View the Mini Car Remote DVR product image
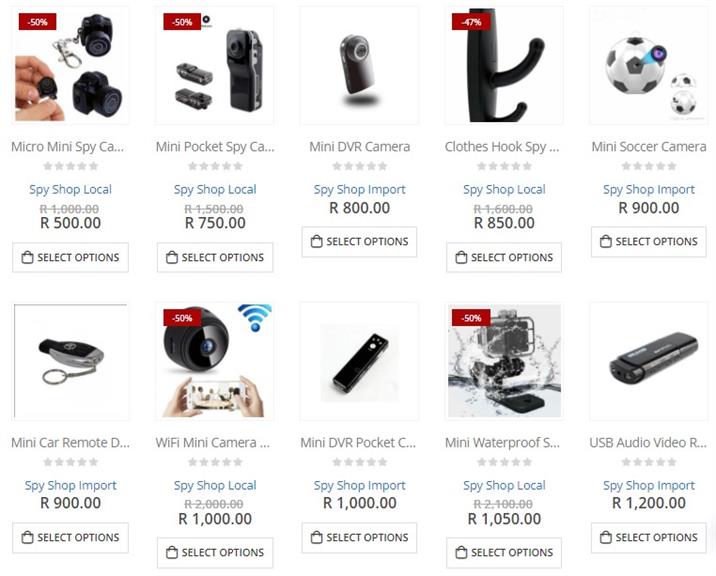 point(70,361)
